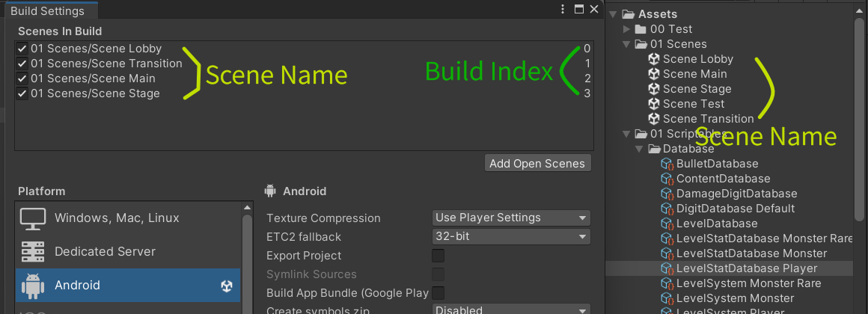Click the 01 Scenes folder icon
This screenshot has width=868, height=314.
(x=641, y=43)
